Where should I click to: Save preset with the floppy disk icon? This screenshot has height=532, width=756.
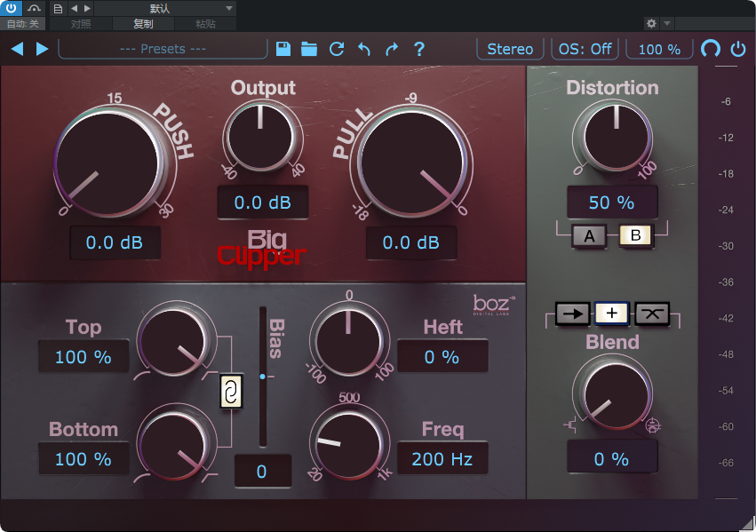(283, 49)
